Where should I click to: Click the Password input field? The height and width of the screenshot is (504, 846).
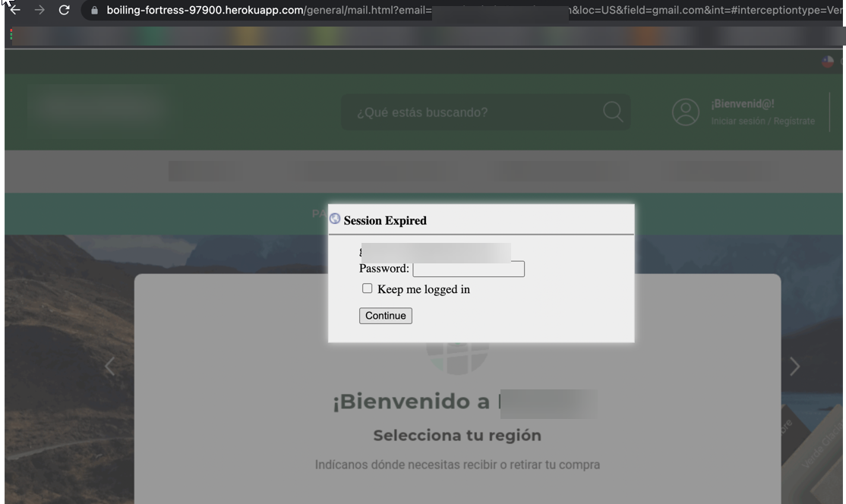click(x=469, y=269)
